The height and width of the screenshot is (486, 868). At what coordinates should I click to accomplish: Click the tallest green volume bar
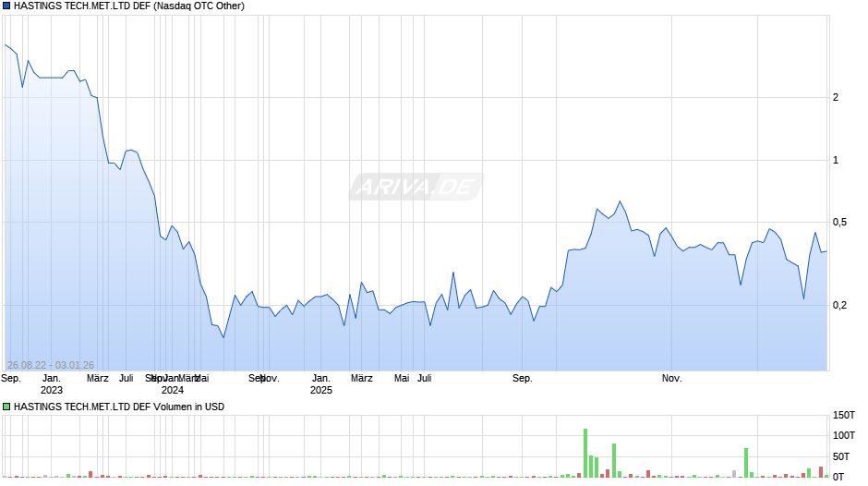(585, 453)
